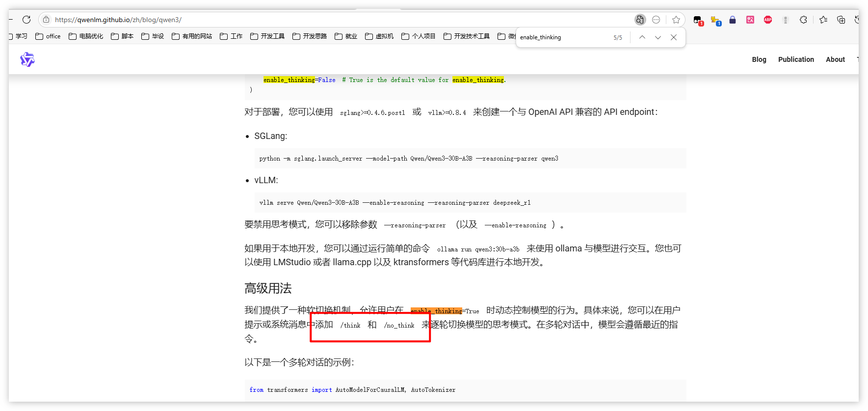Viewport: 868px width, 411px height.
Task: Open site info lock icon in address bar
Action: (x=46, y=20)
